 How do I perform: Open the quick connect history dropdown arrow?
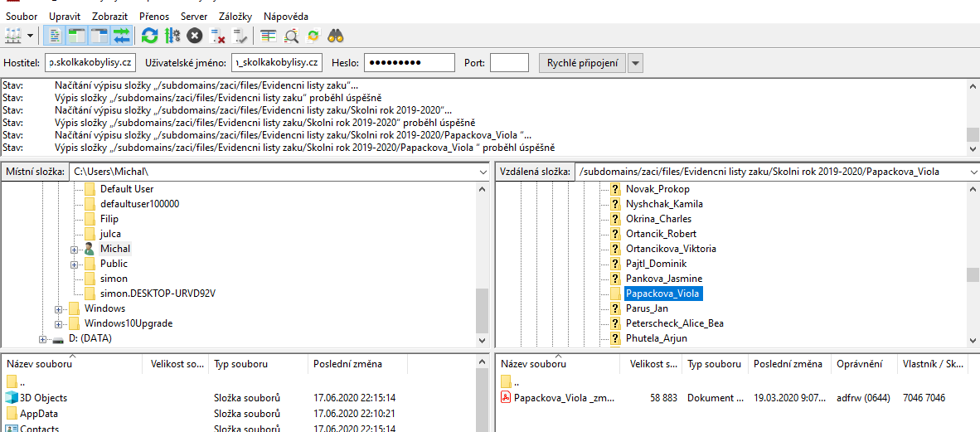(x=636, y=63)
